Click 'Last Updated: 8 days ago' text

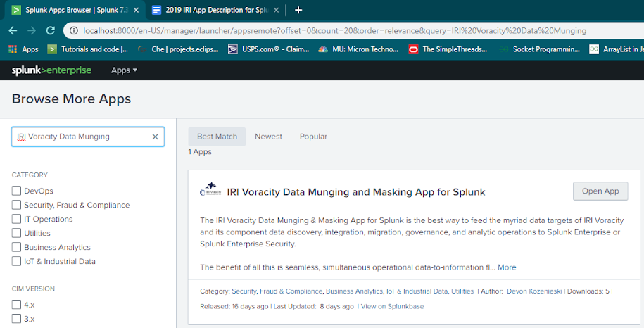point(314,306)
